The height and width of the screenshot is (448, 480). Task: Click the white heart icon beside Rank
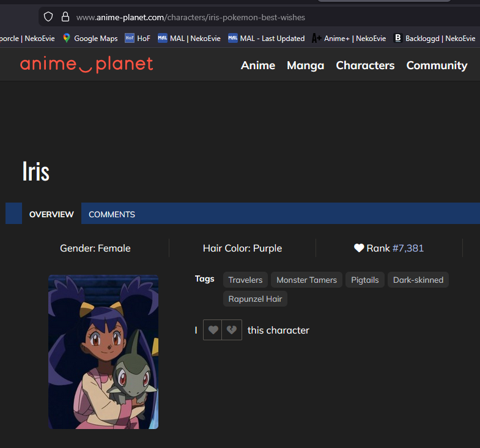point(359,248)
